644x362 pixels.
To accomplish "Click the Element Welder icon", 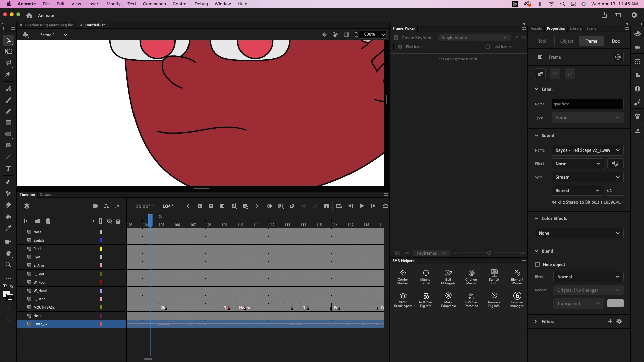I will (517, 273).
